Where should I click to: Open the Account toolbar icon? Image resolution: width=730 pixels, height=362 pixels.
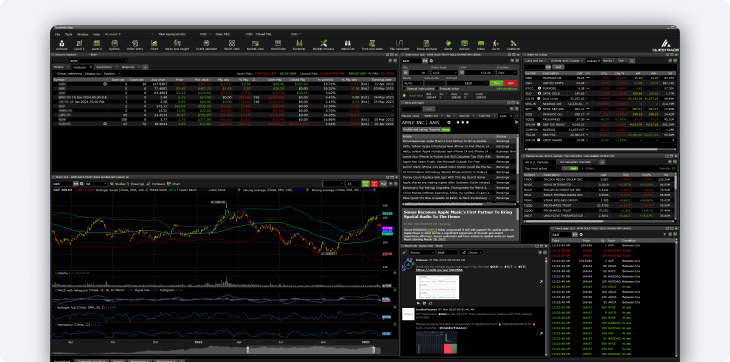click(x=61, y=45)
